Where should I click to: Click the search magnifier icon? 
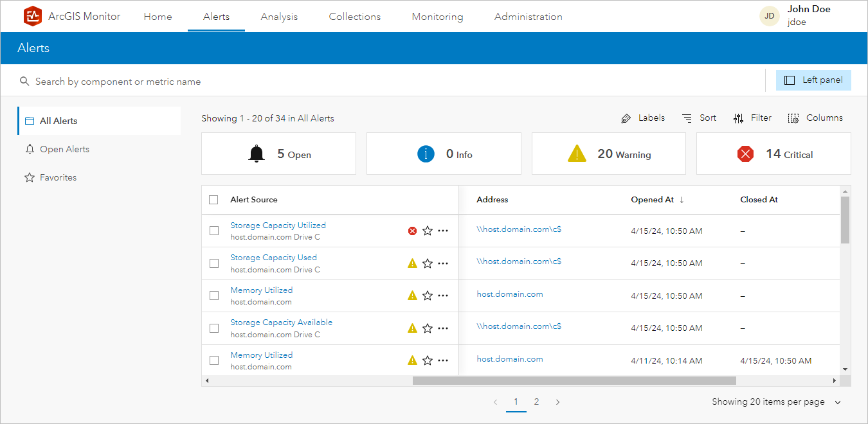tap(24, 81)
